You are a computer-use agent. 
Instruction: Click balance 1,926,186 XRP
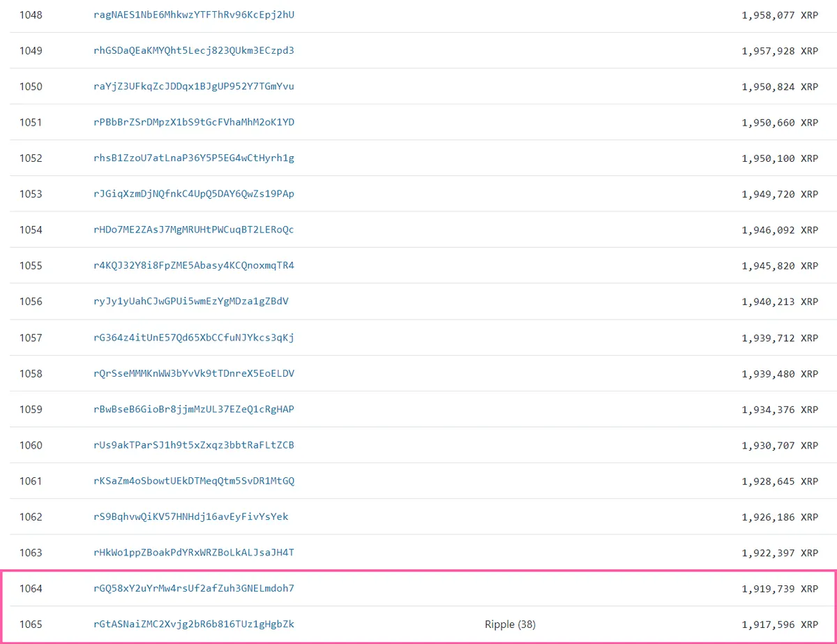780,517
